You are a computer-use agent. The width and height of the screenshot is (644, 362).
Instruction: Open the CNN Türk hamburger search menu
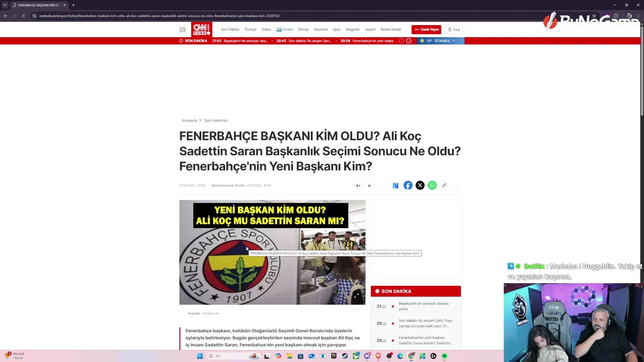point(182,30)
